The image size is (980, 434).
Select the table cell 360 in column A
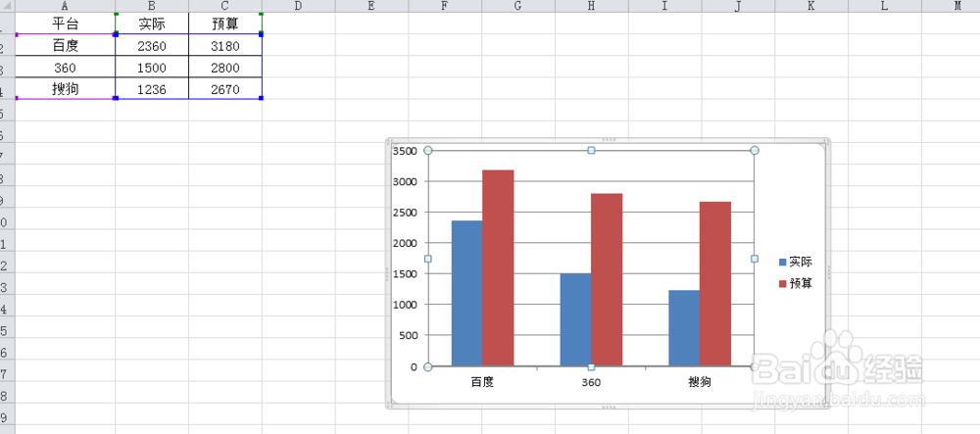[65, 68]
